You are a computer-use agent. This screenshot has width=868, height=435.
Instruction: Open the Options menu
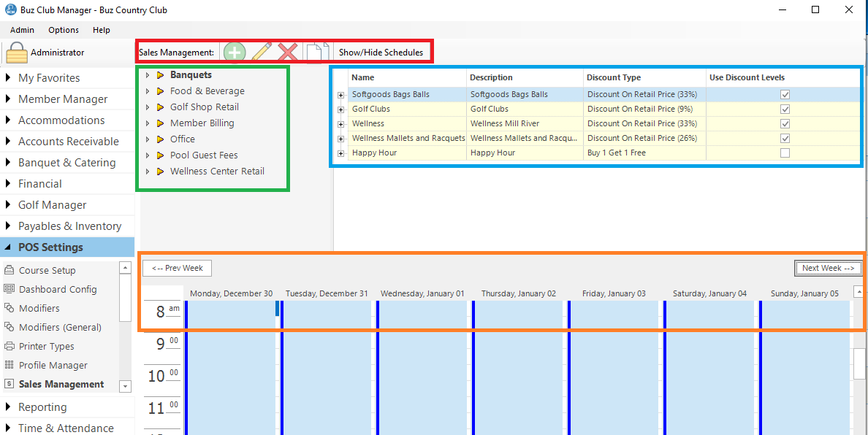[64, 30]
